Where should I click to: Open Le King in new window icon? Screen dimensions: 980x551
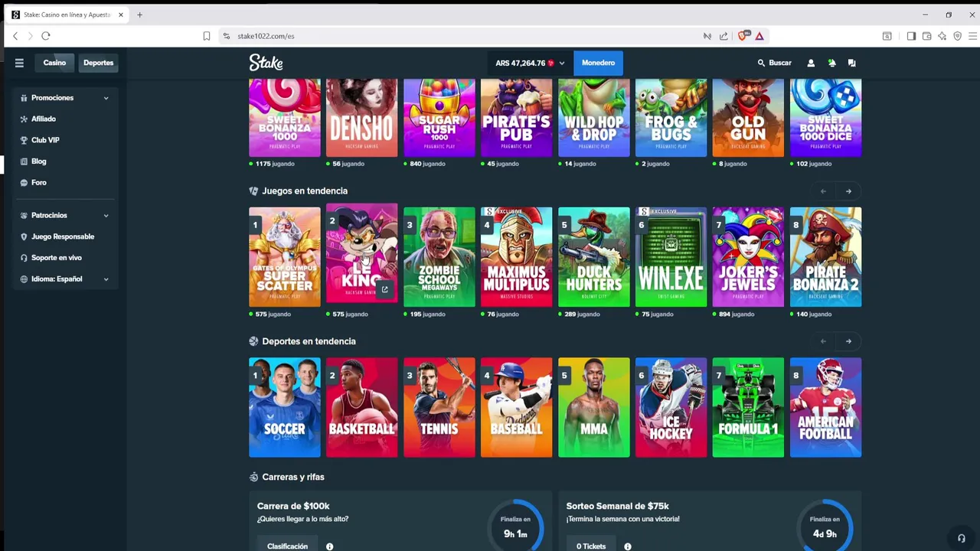click(384, 289)
